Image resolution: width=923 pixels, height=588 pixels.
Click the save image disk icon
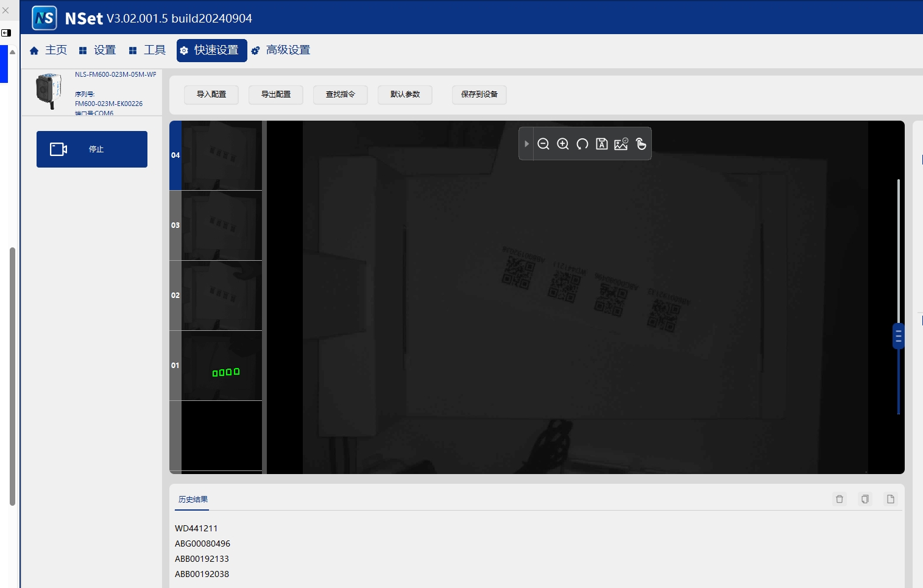(602, 144)
